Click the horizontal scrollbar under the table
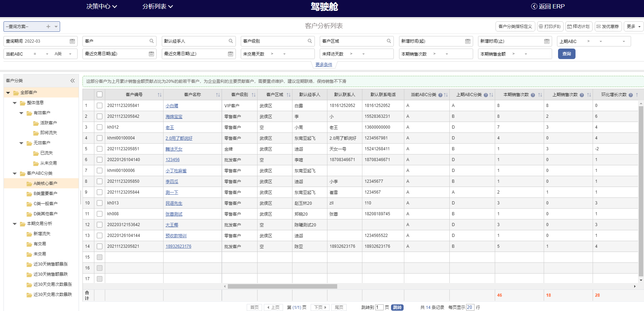Image resolution: width=644 pixels, height=311 pixels. tap(282, 287)
